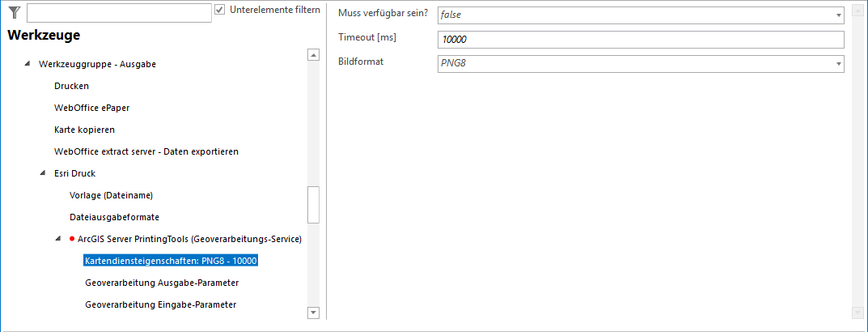Select the Vorlage (Dateiname) item
The height and width of the screenshot is (332, 868).
coord(111,195)
